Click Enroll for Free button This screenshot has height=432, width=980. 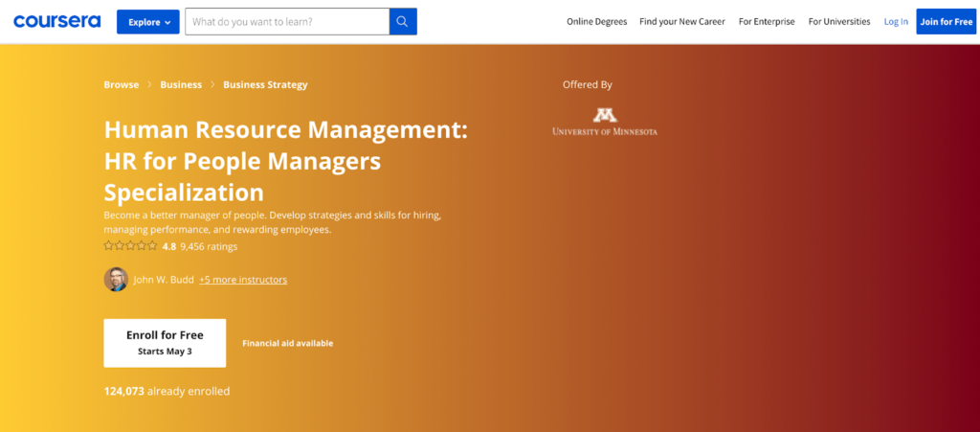coord(165,343)
